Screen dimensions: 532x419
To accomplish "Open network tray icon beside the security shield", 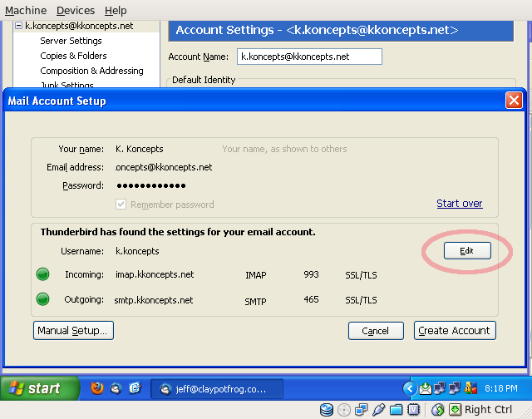I will click(x=455, y=388).
